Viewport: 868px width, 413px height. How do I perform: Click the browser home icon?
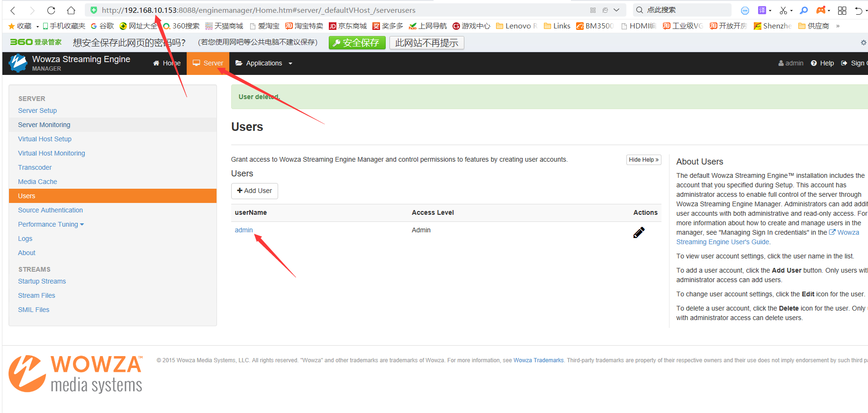tap(71, 10)
